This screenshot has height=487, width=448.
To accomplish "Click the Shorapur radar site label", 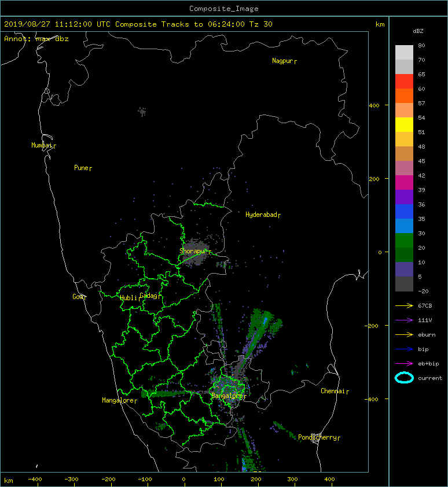I will point(195,251).
